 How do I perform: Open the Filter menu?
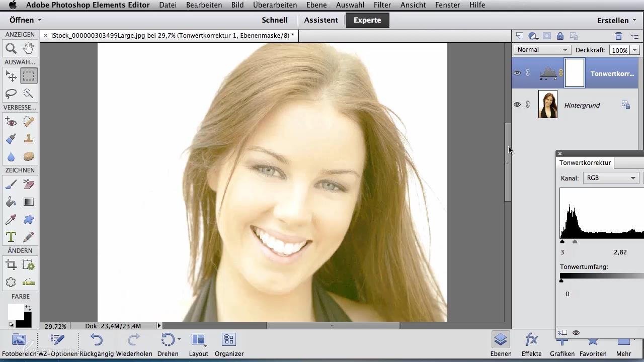pos(382,5)
